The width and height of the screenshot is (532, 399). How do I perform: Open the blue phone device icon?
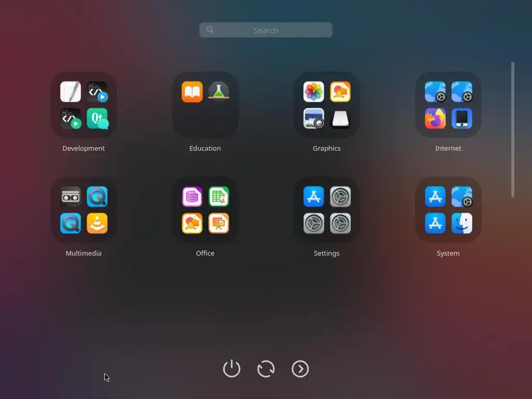[x=462, y=118]
